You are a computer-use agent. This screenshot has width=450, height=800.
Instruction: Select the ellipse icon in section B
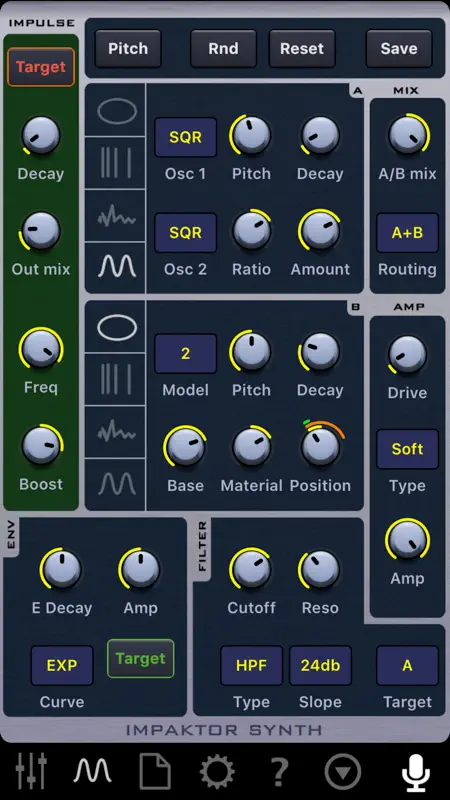[117, 328]
